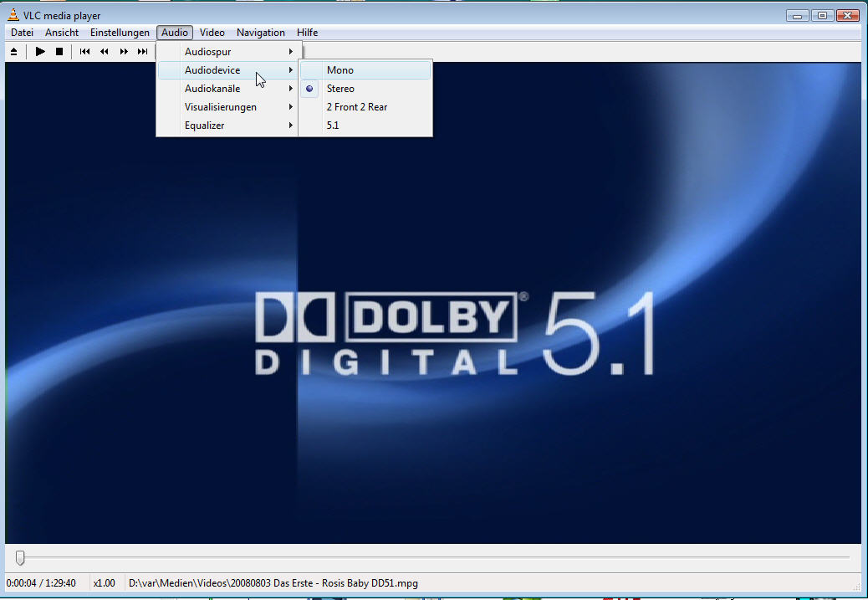Screen dimensions: 868x600
Task: Click the VLC cone icon in the title bar
Action: tap(12, 15)
